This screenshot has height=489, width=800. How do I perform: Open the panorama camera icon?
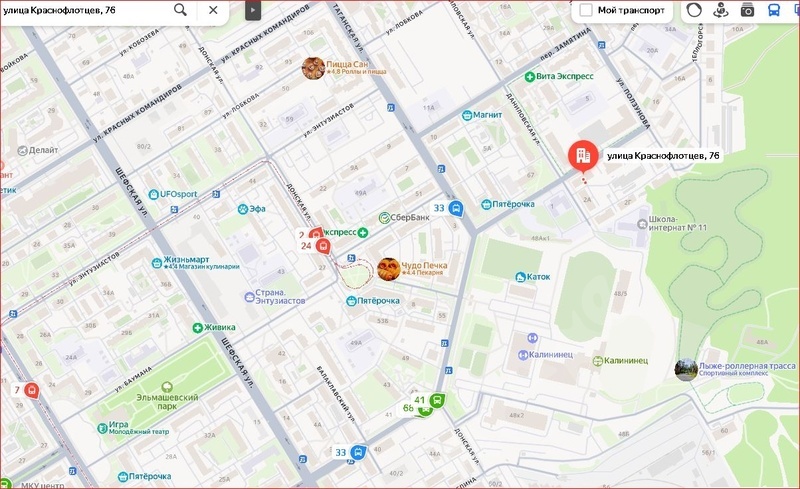pyautogui.click(x=747, y=10)
